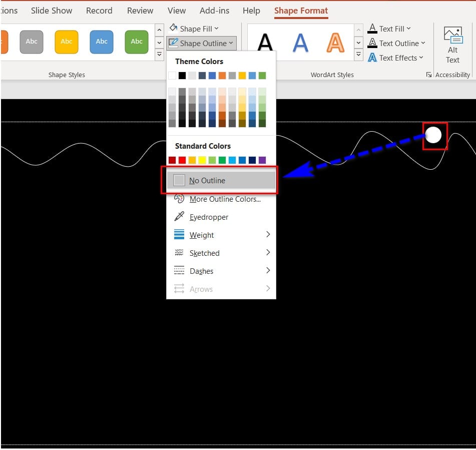The height and width of the screenshot is (450, 476).
Task: Click the Text Effects glowing A icon
Action: 372,58
